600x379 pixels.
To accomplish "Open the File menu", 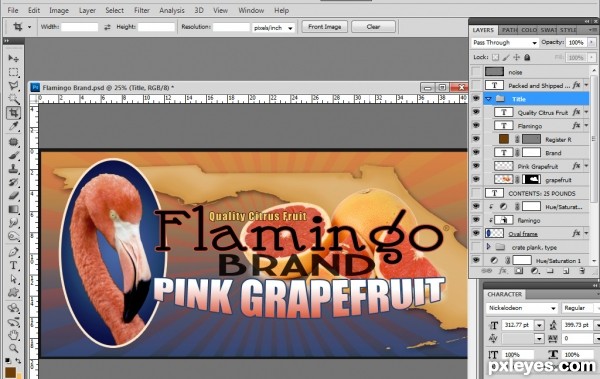I will tap(13, 10).
